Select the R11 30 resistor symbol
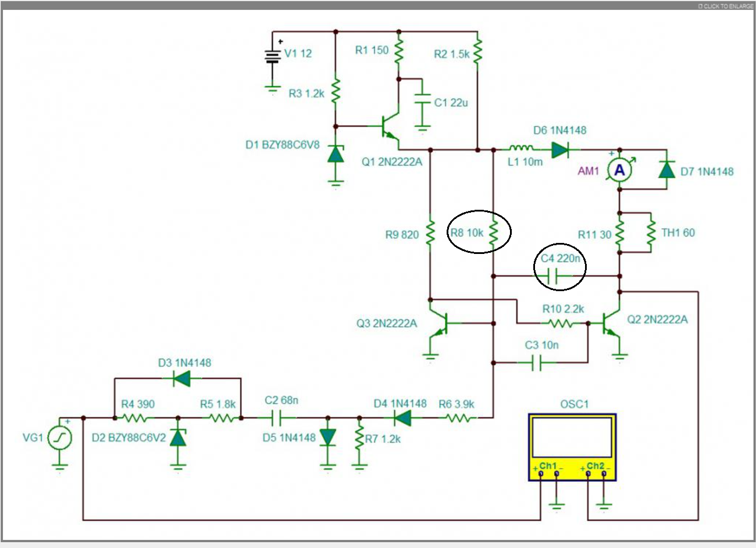The width and height of the screenshot is (756, 548). [x=620, y=232]
